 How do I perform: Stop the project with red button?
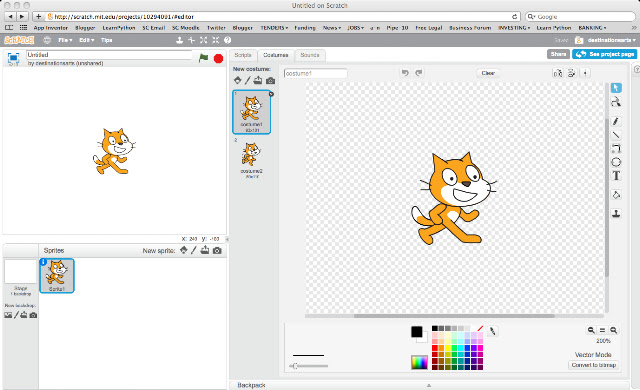click(218, 58)
